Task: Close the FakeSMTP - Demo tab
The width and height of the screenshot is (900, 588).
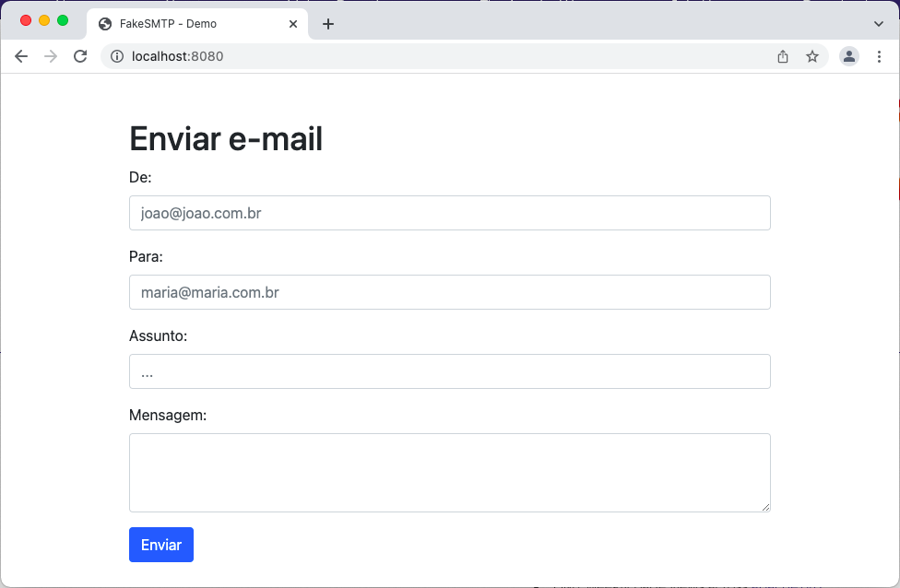Action: (293, 24)
